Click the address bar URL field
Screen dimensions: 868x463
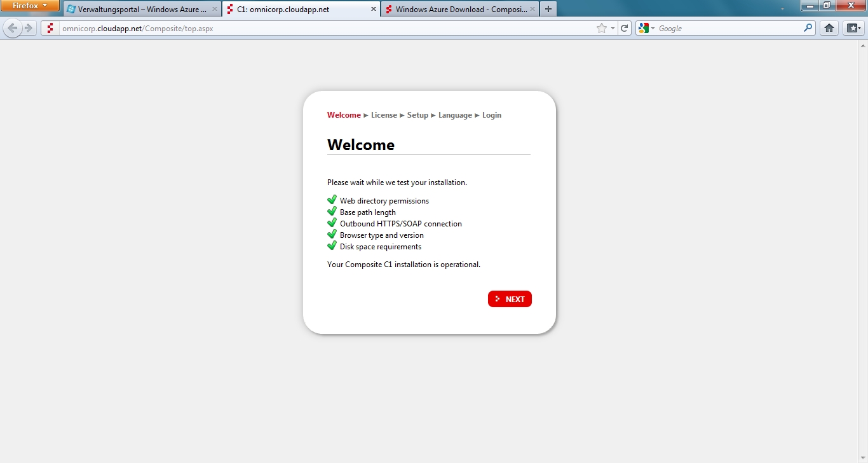(318, 28)
